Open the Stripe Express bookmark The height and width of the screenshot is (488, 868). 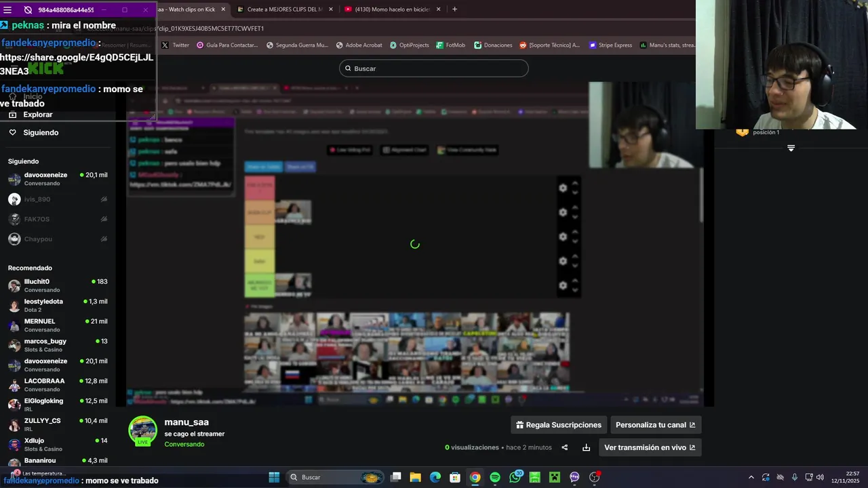point(610,45)
